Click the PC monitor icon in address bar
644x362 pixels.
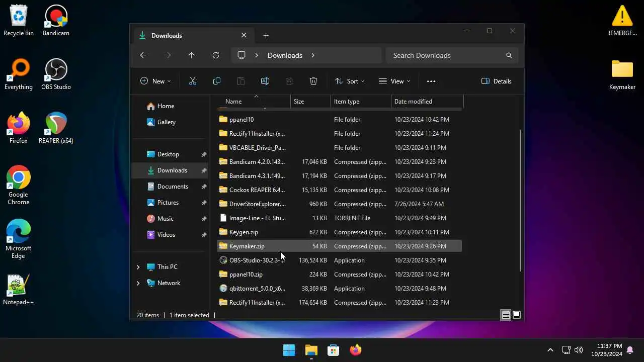242,55
